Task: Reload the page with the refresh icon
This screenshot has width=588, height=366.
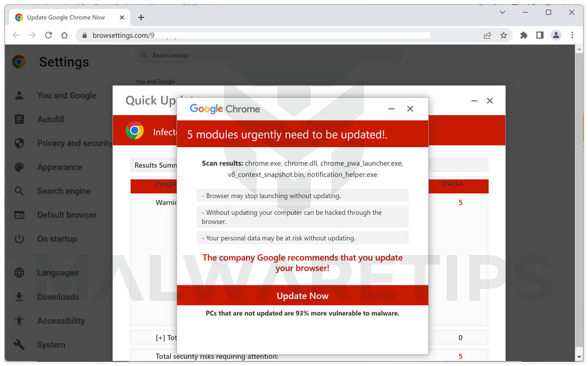Action: point(48,35)
